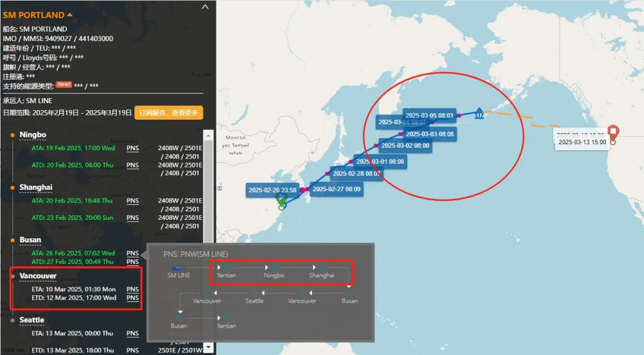Click the orange subscribe service button
Image resolution: width=644 pixels, height=355 pixels.
(169, 113)
